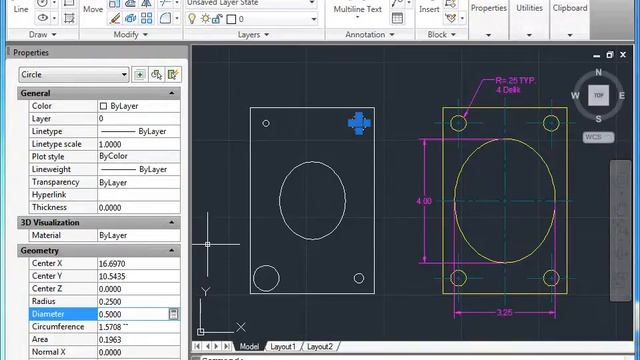
Task: Click the block attribute editor icon
Action: (x=451, y=18)
